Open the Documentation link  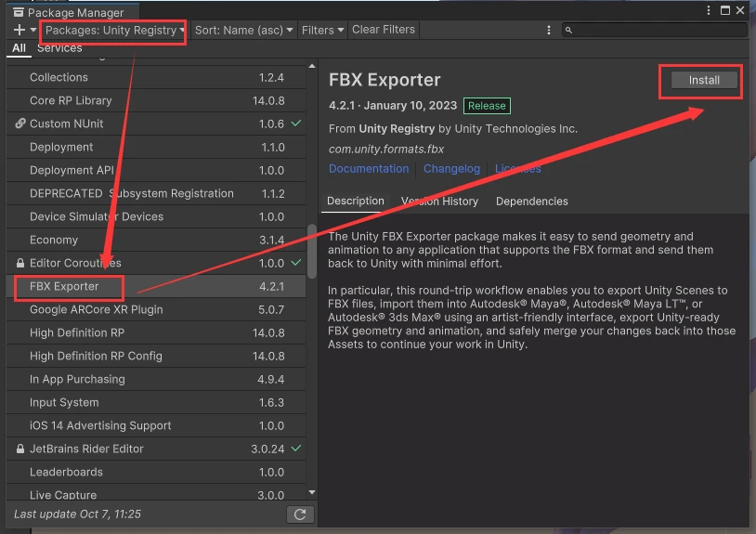click(x=369, y=169)
